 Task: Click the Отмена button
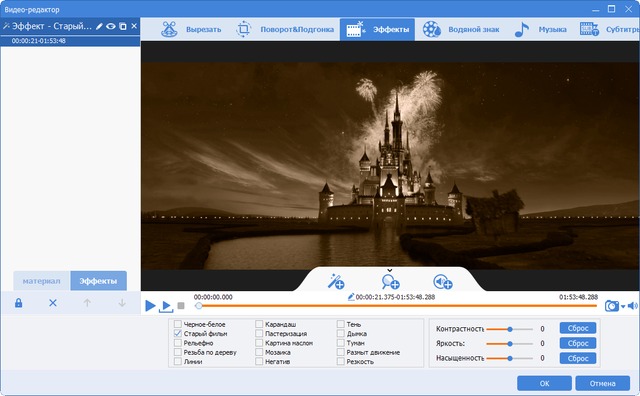pos(602,383)
